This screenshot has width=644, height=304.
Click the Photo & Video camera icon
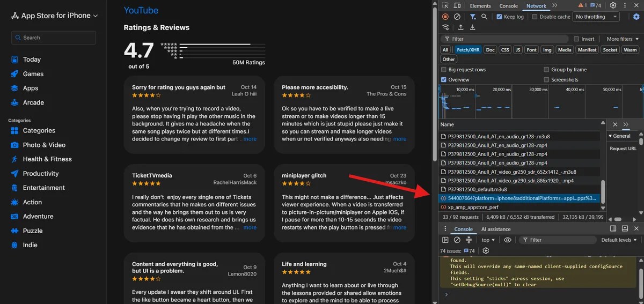point(14,145)
